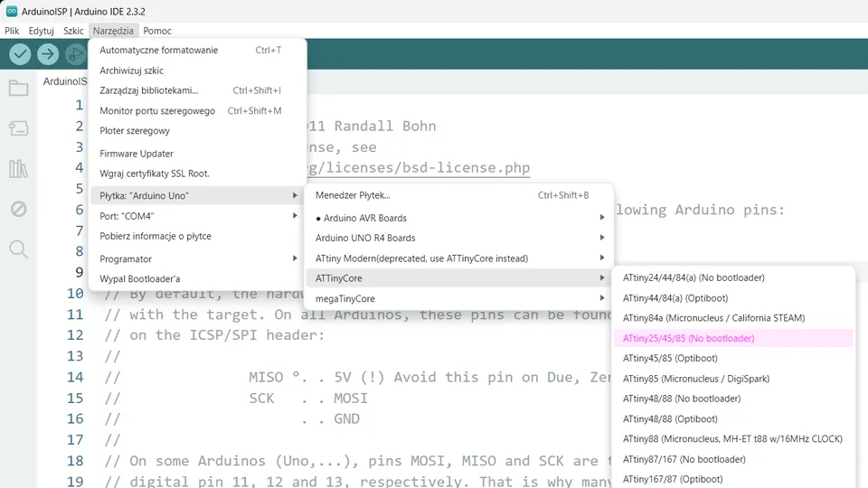This screenshot has height=488, width=868.
Task: Open the Szkic menu
Action: pos(73,31)
